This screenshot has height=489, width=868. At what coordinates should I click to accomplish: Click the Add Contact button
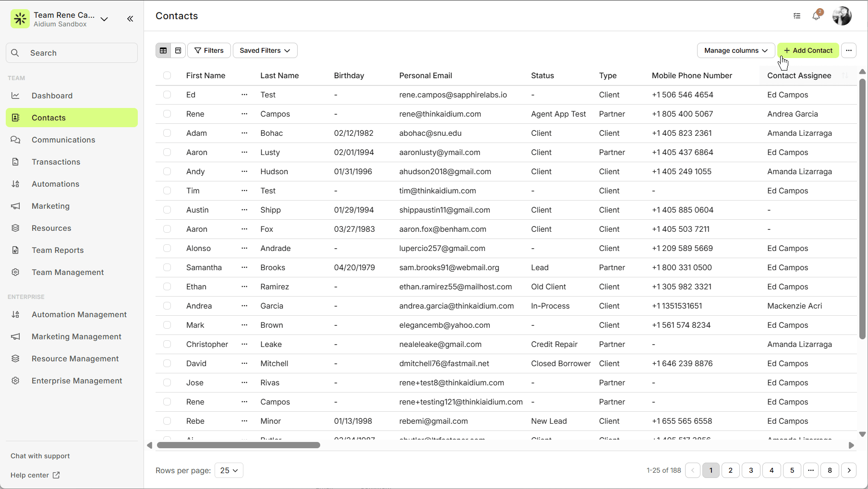pyautogui.click(x=808, y=50)
